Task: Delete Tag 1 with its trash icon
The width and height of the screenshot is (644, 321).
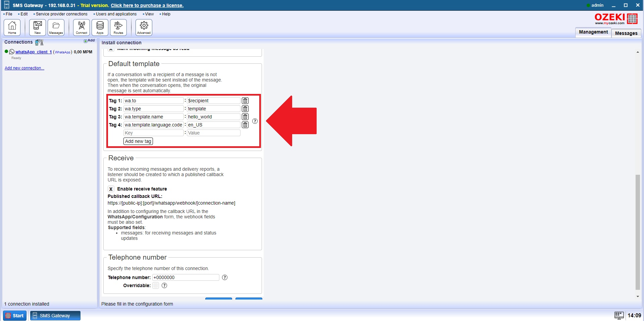Action: point(245,101)
